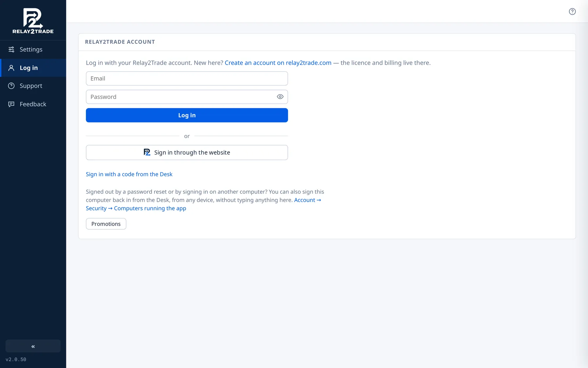Open help via top-right question icon
Screen dimensions: 588x368
572,11
